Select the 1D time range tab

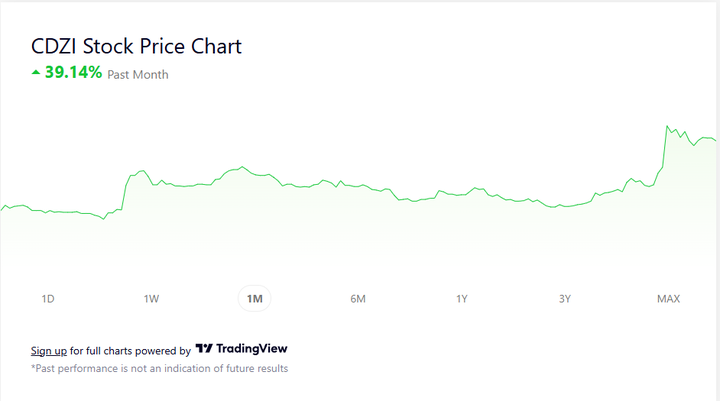(x=48, y=299)
